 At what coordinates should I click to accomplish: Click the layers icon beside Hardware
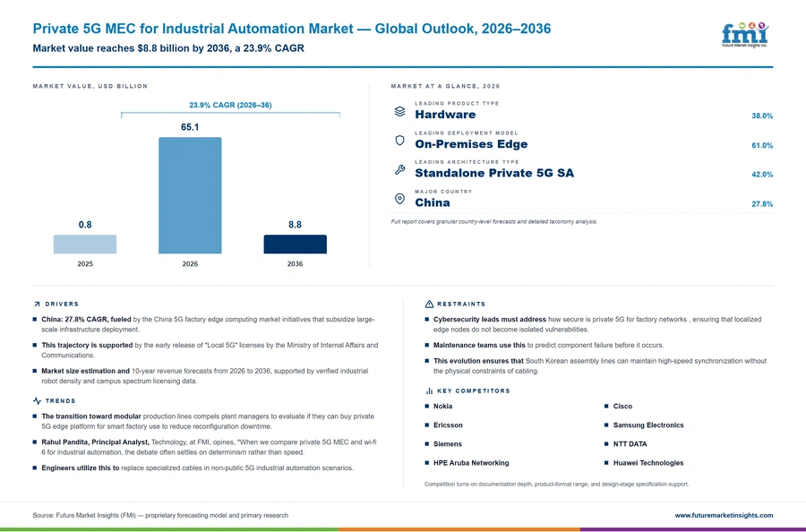tap(399, 112)
